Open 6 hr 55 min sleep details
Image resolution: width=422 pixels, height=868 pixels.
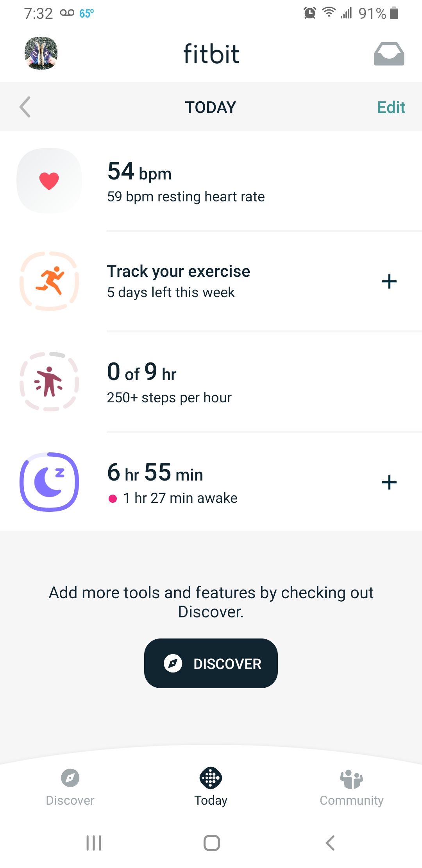pyautogui.click(x=172, y=482)
